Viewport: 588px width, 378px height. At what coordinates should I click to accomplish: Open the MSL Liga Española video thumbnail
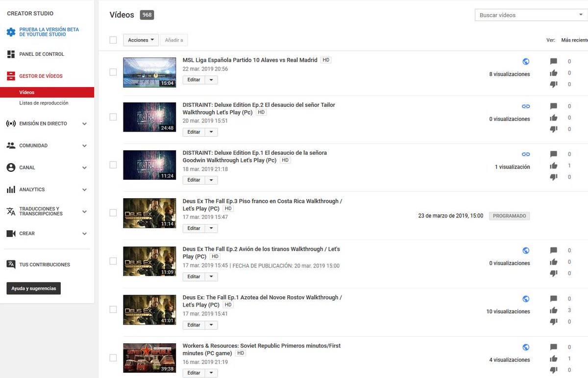tap(149, 72)
